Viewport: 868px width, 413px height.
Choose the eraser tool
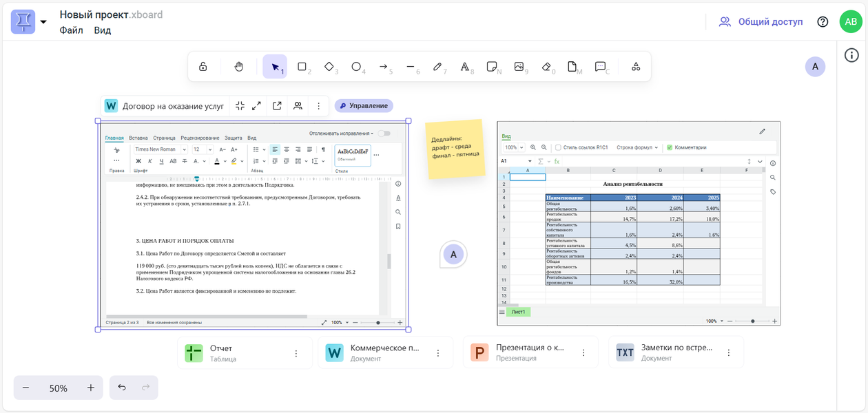(546, 67)
